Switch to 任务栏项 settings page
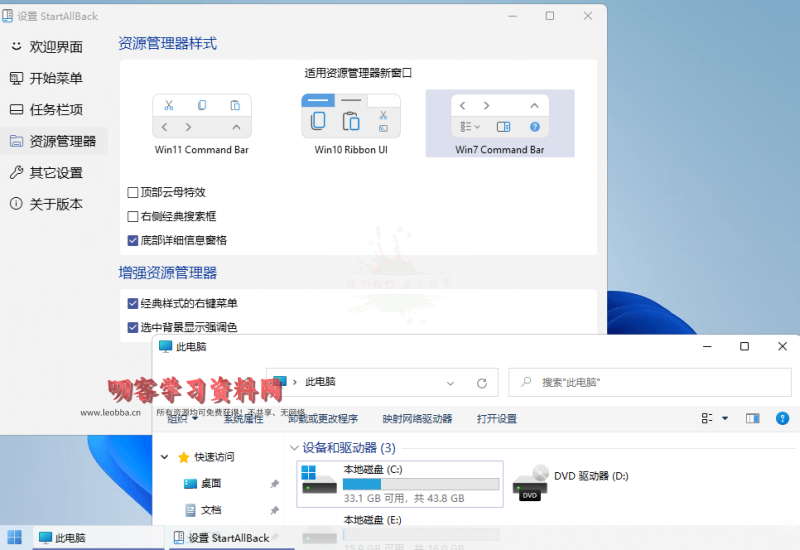This screenshot has height=550, width=800. coord(54,110)
